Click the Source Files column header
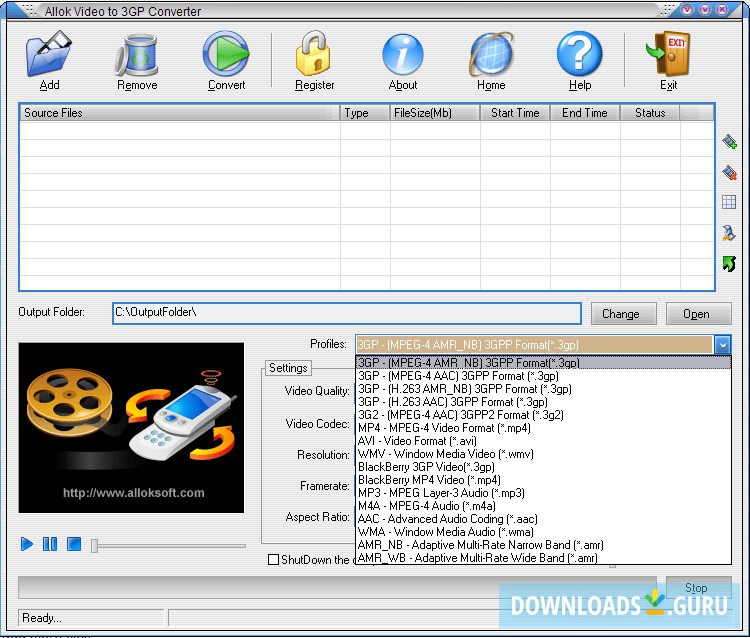This screenshot has height=638, width=750. pos(179,113)
